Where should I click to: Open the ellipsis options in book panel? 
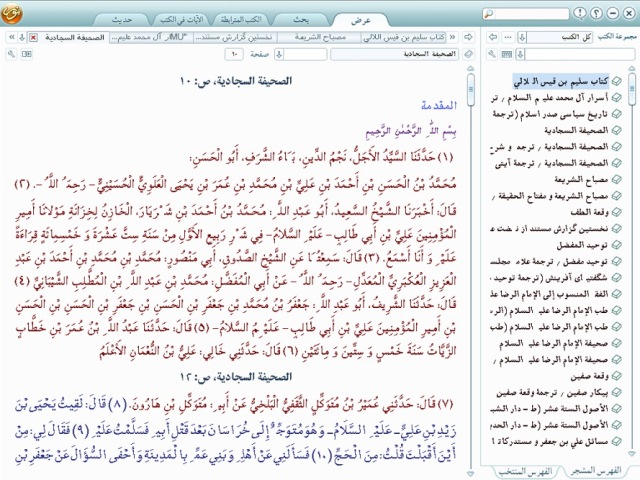pyautogui.click(x=508, y=37)
